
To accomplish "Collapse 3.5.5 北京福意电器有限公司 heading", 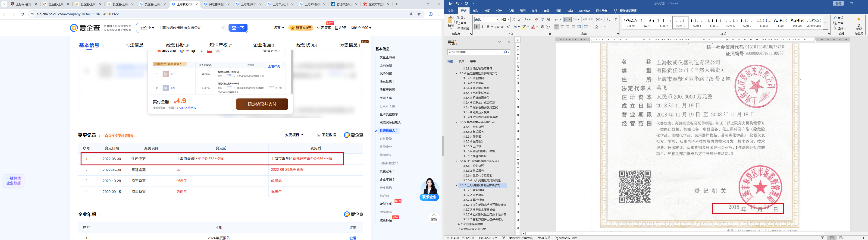I will (x=457, y=122).
